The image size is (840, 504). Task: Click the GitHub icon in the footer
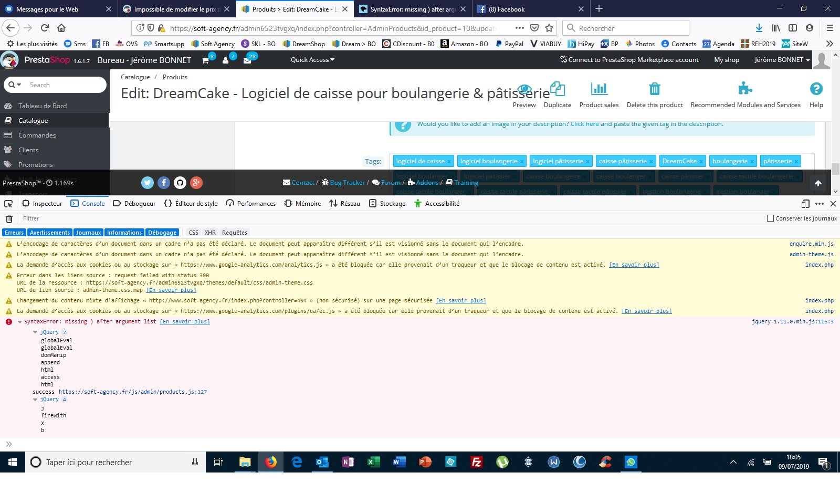pyautogui.click(x=180, y=183)
